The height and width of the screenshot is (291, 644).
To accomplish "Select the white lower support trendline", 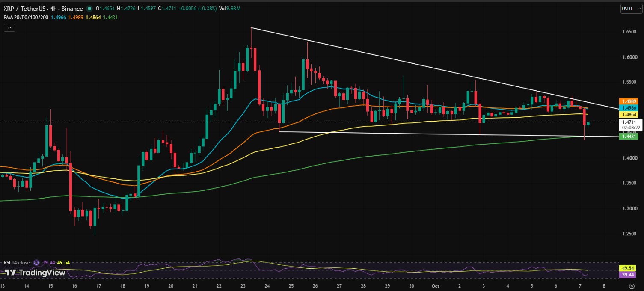I will coord(449,134).
